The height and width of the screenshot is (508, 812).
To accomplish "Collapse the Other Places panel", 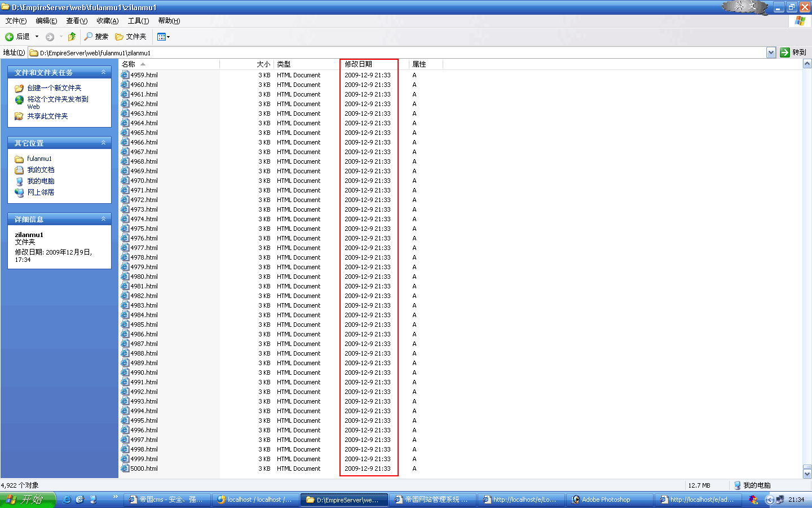I will pyautogui.click(x=103, y=143).
